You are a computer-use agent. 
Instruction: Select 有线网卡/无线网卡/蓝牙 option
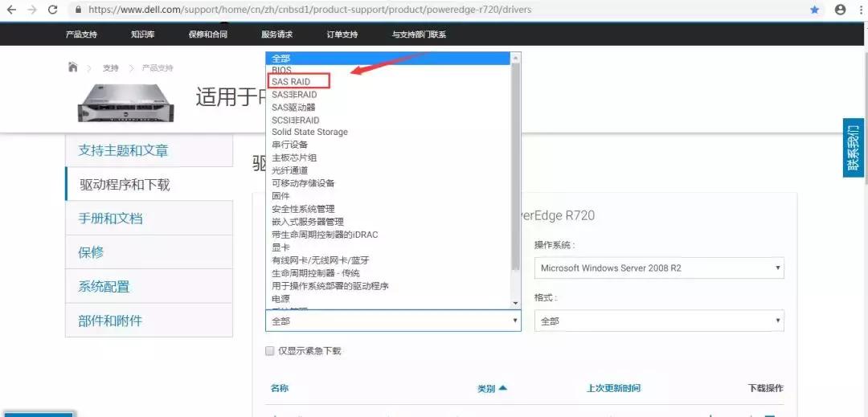(x=387, y=260)
